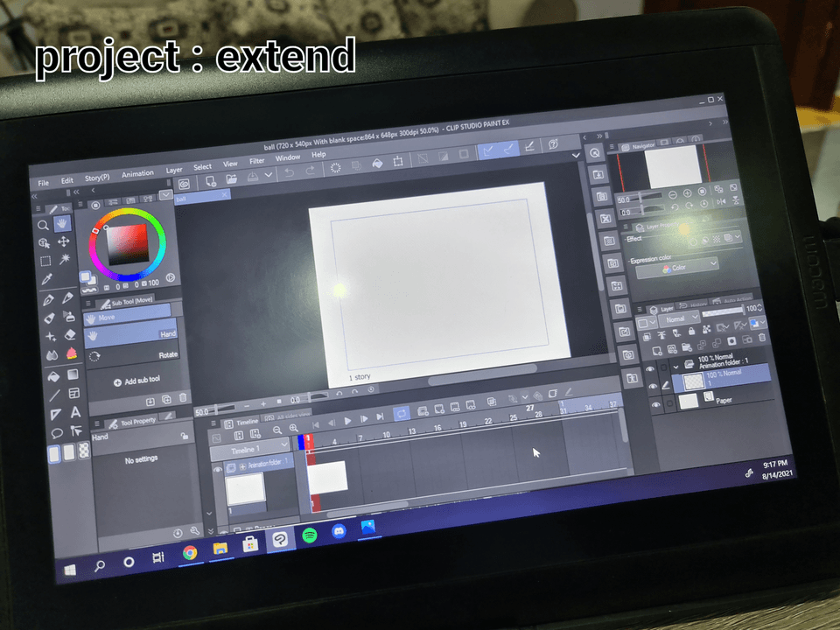Image resolution: width=840 pixels, height=630 pixels.
Task: Open the Edit menu
Action: point(67,180)
